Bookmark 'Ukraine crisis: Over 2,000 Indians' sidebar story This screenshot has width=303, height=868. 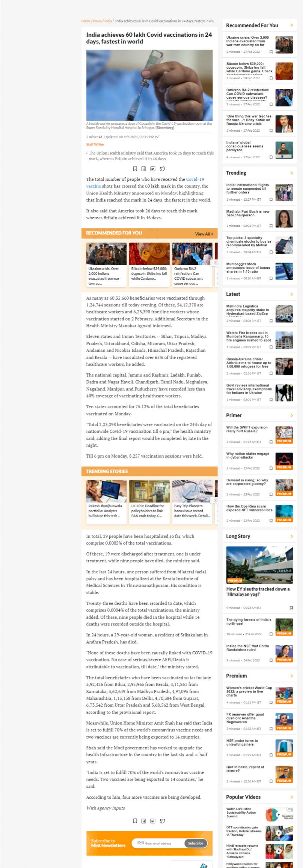click(x=271, y=52)
